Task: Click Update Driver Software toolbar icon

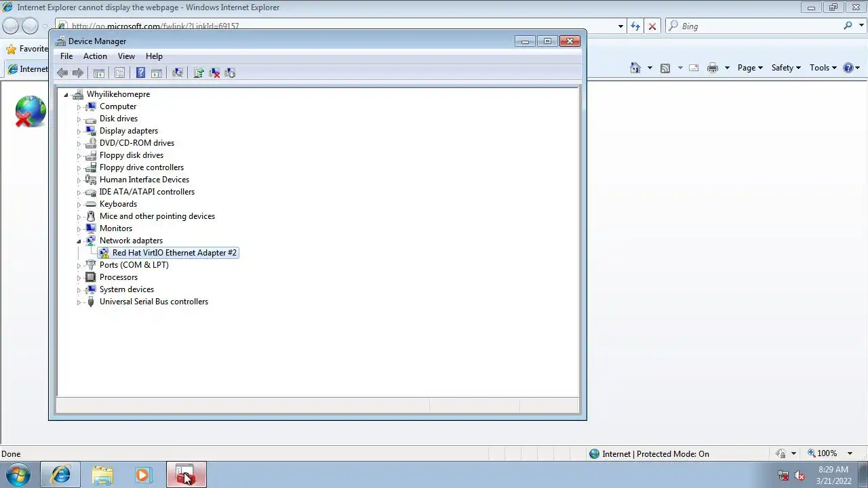Action: pos(199,73)
